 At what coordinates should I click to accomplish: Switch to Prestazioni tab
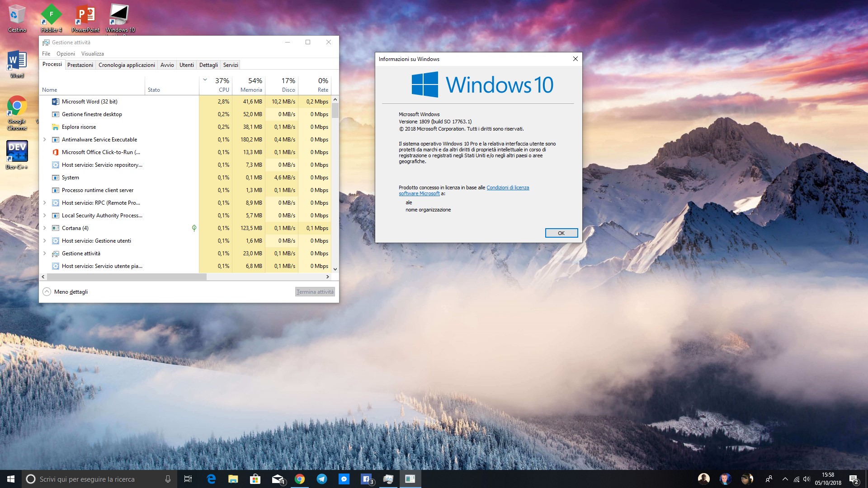point(80,65)
